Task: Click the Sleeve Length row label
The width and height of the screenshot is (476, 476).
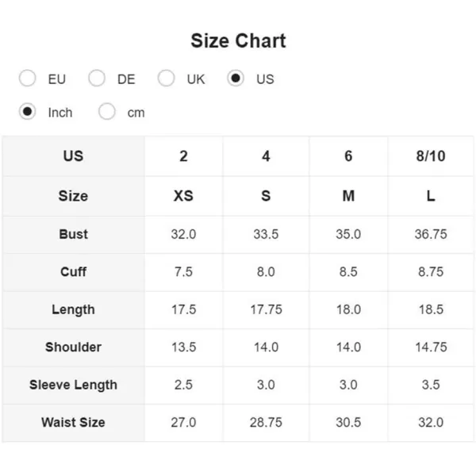Action: (x=74, y=385)
